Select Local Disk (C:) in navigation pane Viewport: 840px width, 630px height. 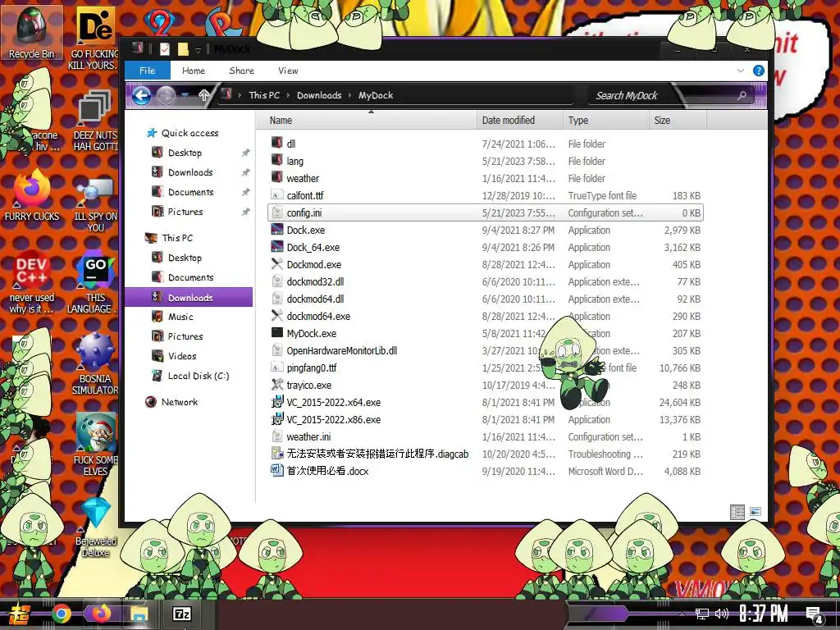198,376
